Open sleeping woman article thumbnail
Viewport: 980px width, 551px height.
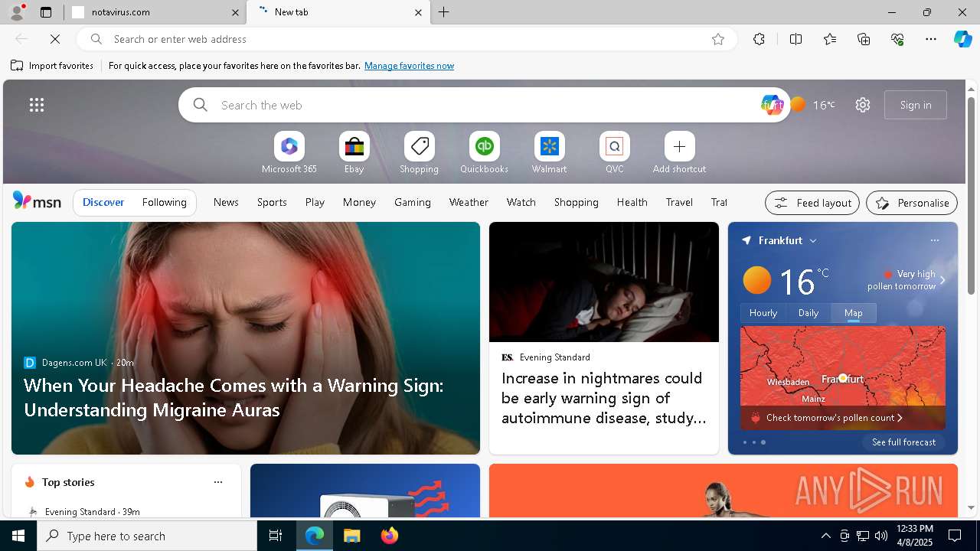click(604, 282)
